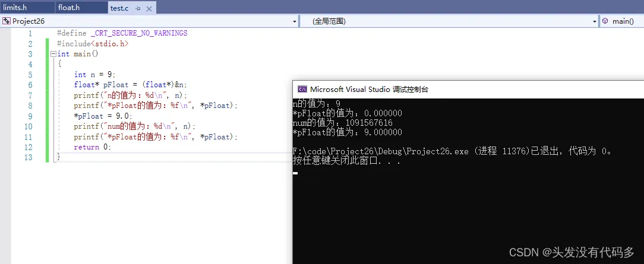This screenshot has height=264, width=644.
Task: Click the '按任意键关闭此窗口' console line
Action: [347, 161]
